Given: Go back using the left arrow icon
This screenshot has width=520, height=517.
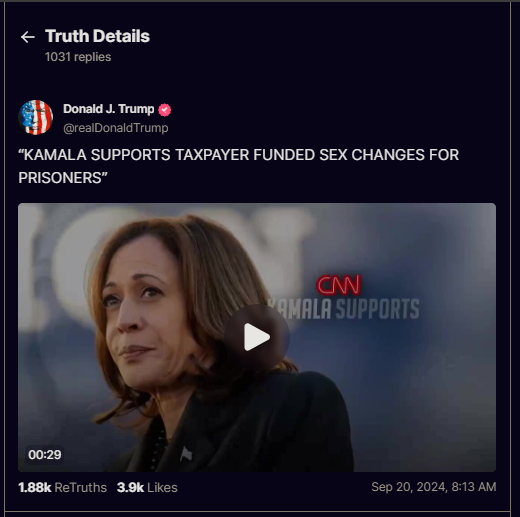Looking at the screenshot, I should point(28,37).
